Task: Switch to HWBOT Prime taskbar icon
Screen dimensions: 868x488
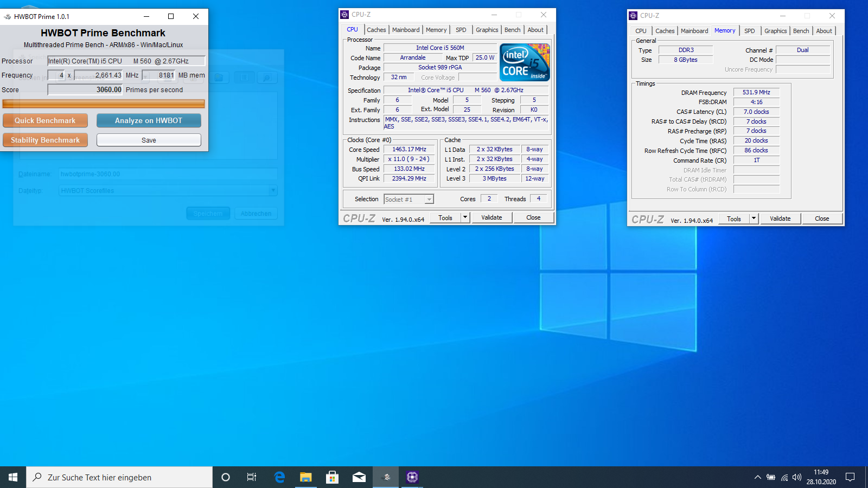Action: coord(386,477)
